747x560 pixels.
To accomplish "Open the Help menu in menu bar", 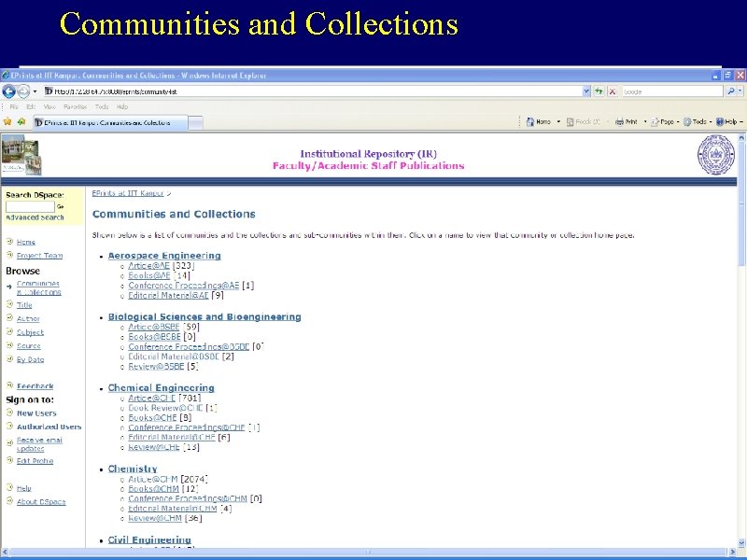I will (x=122, y=106).
